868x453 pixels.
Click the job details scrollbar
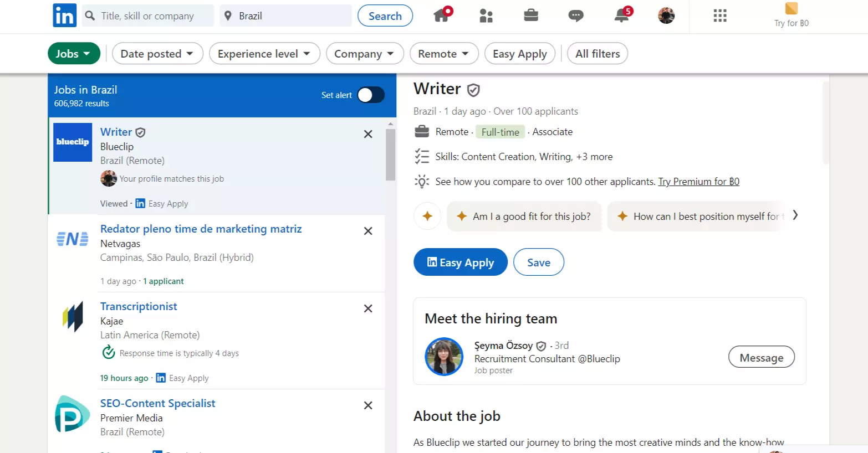[826, 123]
